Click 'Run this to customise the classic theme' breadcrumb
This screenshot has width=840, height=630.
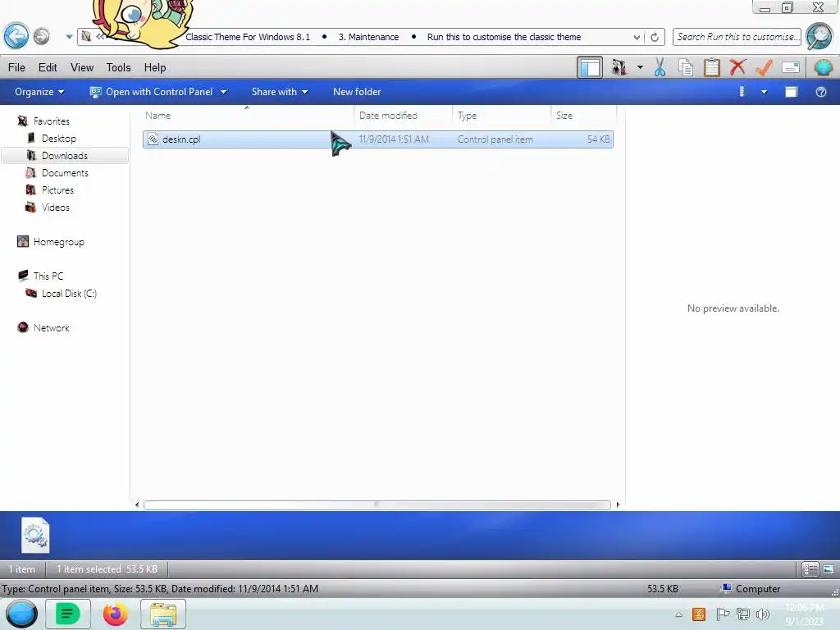pos(504,37)
